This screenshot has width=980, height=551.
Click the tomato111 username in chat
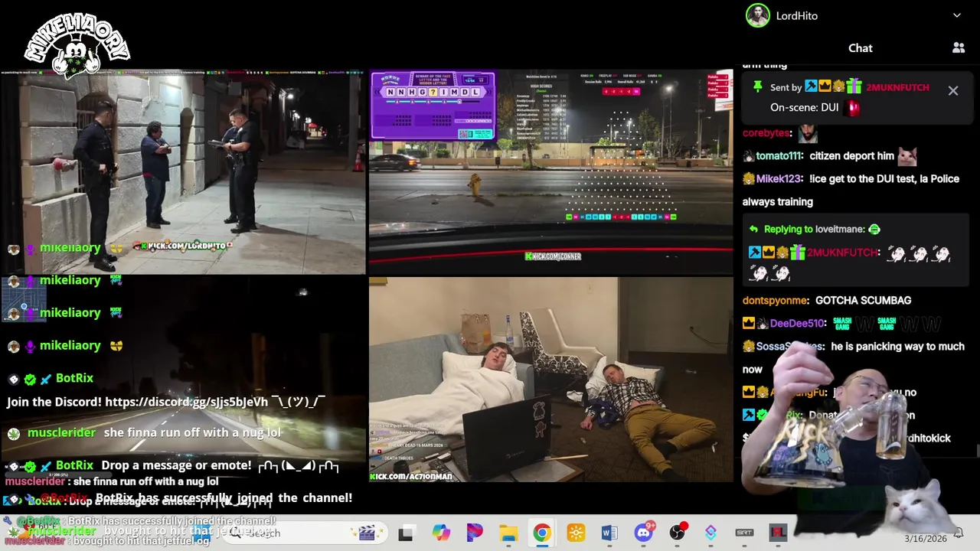pyautogui.click(x=779, y=156)
